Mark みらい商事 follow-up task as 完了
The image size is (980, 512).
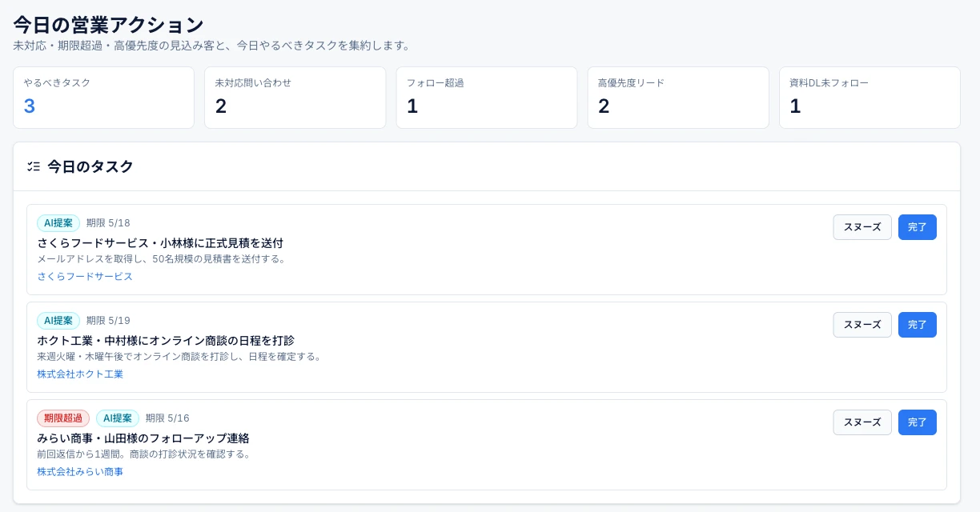coord(918,422)
